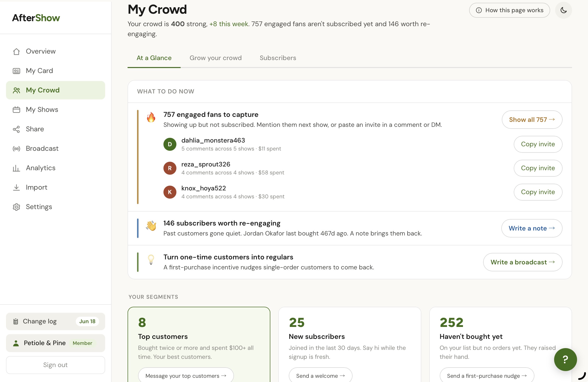Click the Settings gear icon

tap(16, 207)
